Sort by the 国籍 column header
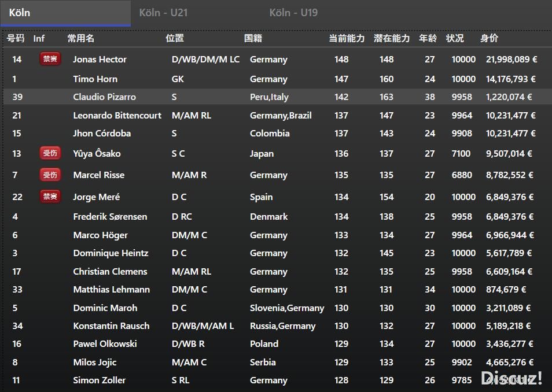The height and width of the screenshot is (392, 552). click(x=253, y=38)
